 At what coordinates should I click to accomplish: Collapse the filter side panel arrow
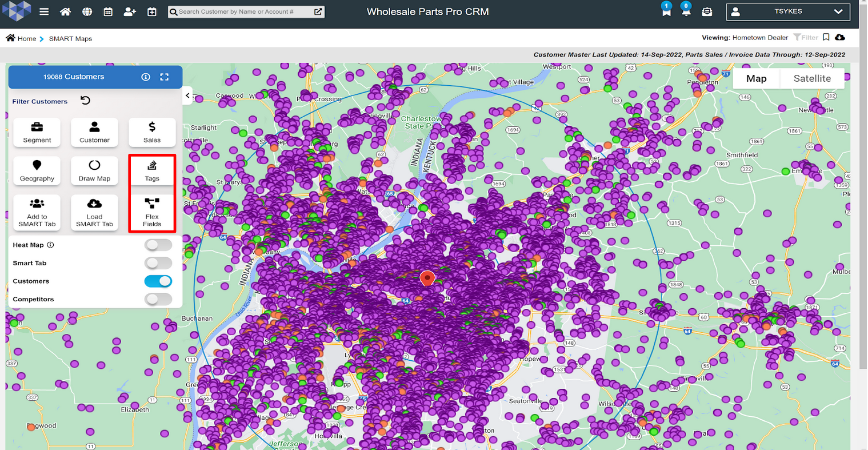[x=187, y=95]
